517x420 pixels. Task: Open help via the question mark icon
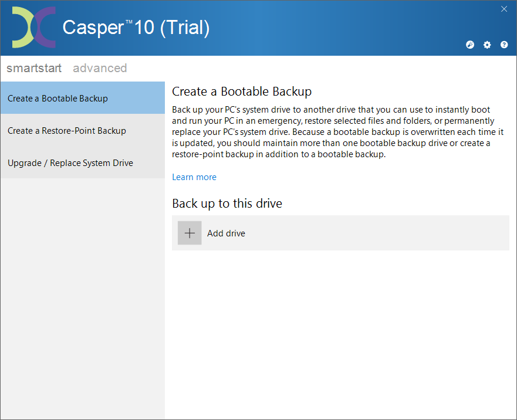504,45
